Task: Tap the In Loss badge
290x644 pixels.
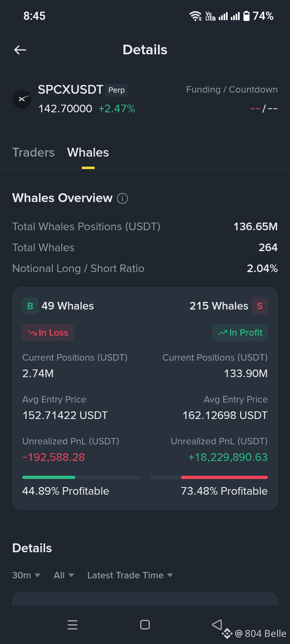Action: 48,332
